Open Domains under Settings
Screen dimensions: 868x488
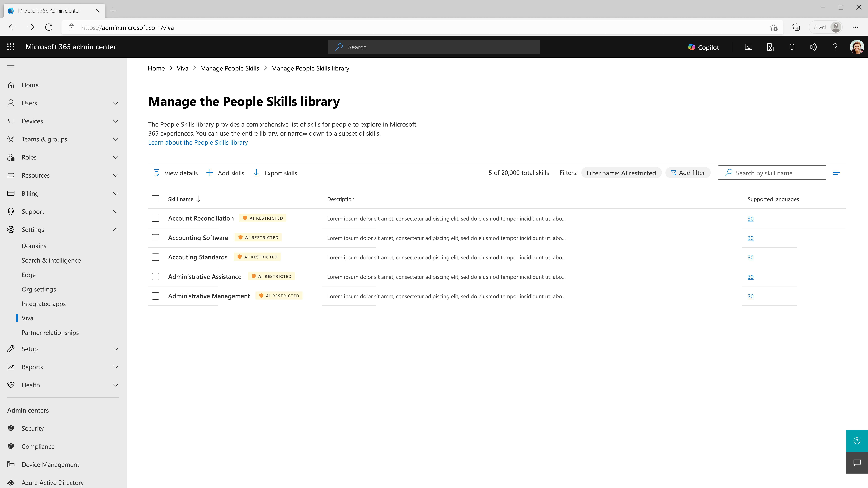pyautogui.click(x=34, y=246)
